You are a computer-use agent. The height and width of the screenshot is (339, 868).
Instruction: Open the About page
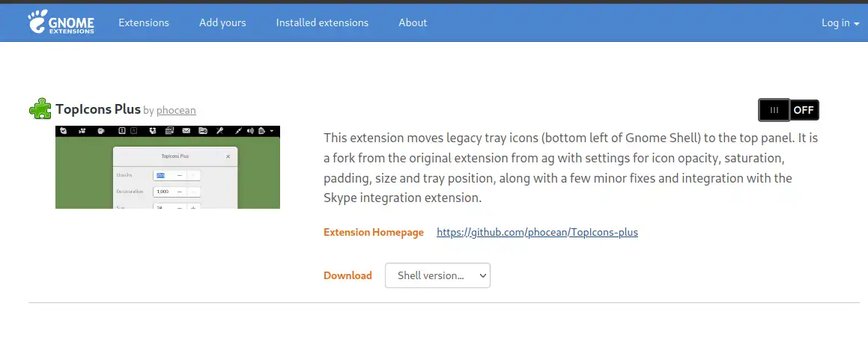click(x=413, y=22)
